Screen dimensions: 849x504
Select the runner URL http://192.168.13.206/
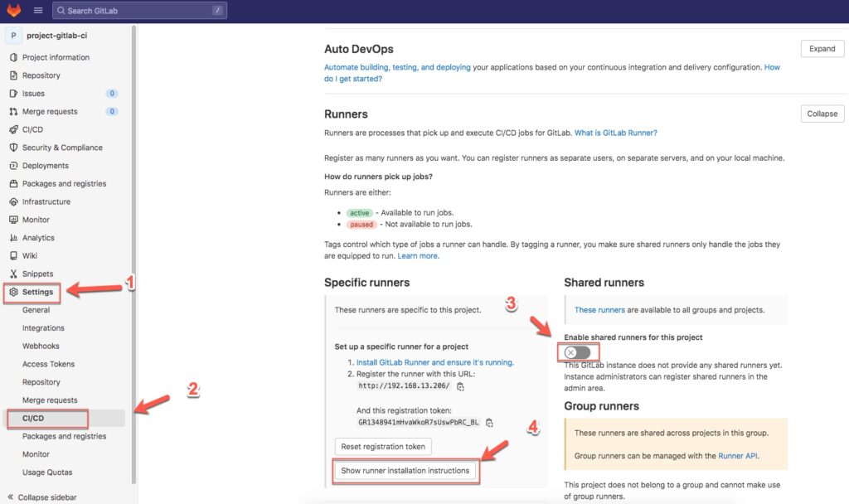(404, 386)
